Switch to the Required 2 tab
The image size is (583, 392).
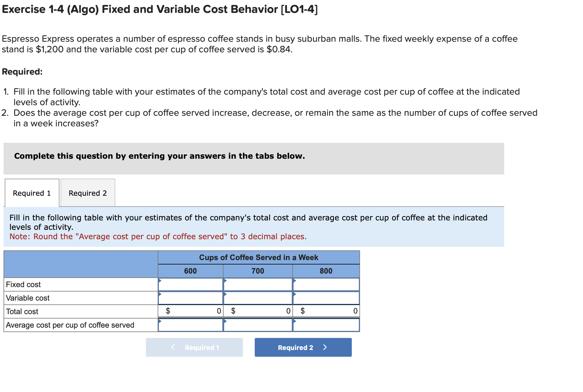(88, 193)
